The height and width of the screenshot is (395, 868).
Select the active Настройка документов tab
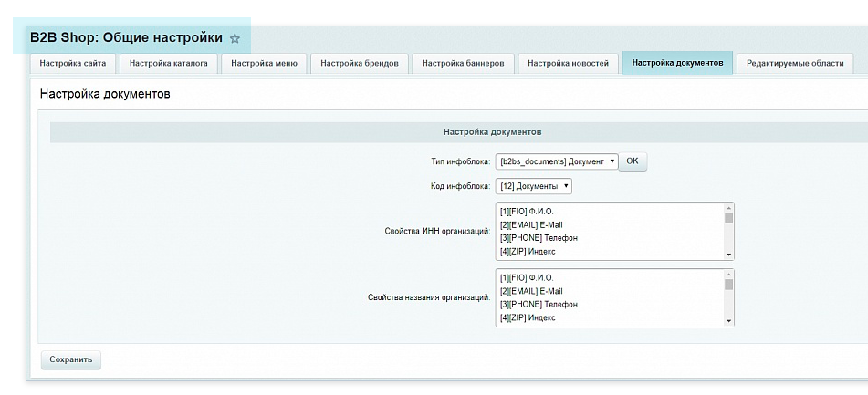(677, 63)
